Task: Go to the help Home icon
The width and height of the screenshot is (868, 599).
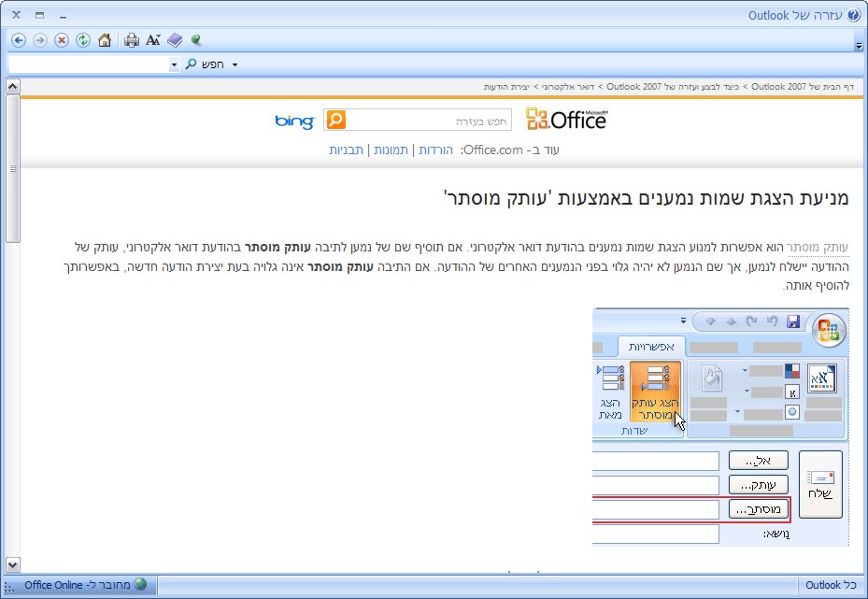Action: [105, 40]
